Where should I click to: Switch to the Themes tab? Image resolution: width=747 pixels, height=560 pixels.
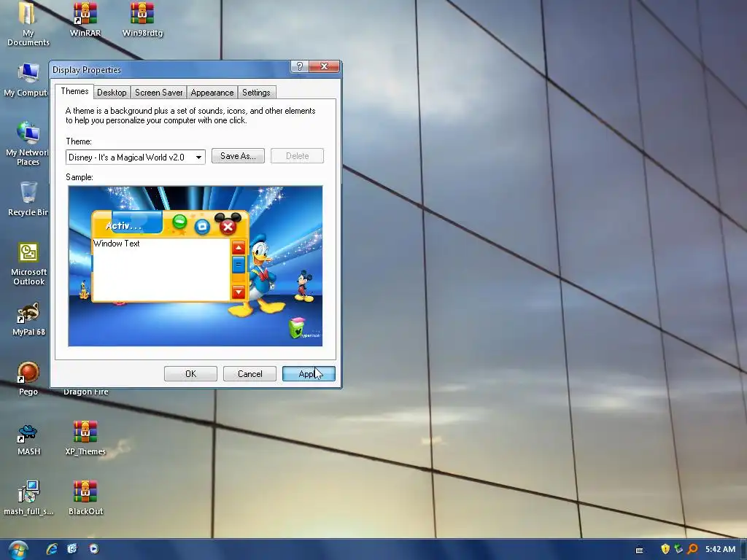point(74,91)
